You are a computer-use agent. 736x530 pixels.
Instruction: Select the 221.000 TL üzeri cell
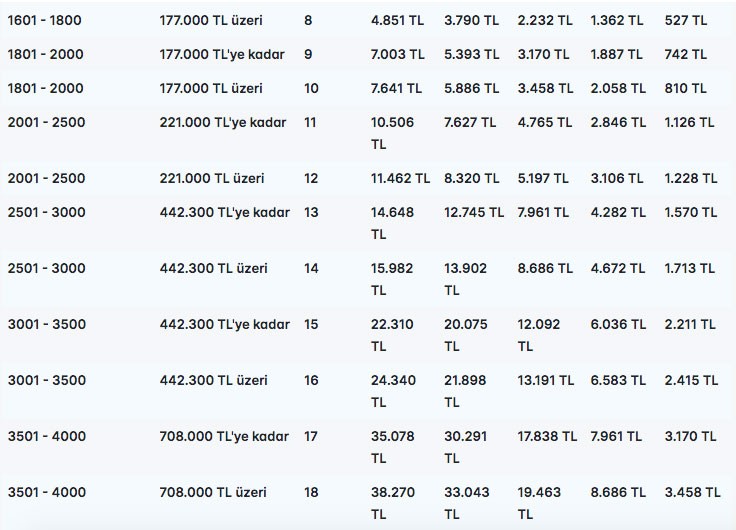(x=212, y=178)
